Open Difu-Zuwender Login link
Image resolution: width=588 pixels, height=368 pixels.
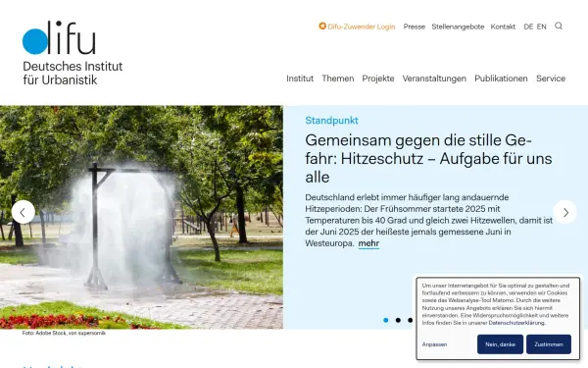coord(361,26)
